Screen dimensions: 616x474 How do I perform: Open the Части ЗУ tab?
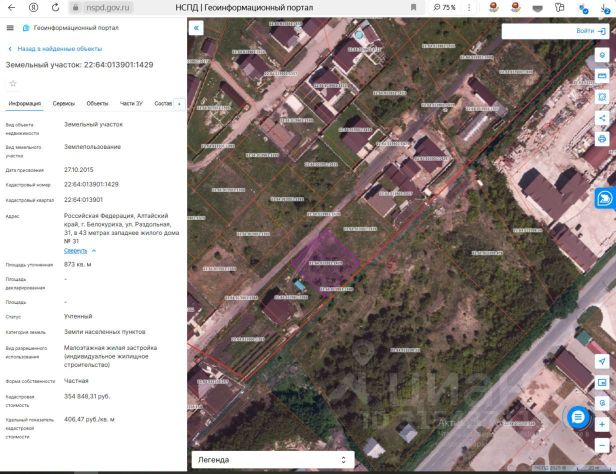coord(131,103)
